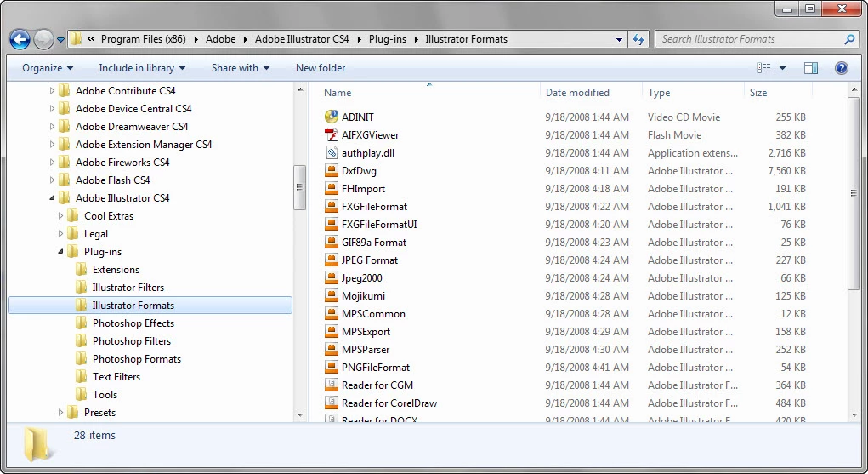This screenshot has width=868, height=474.
Task: Select the authplay.dll file icon
Action: click(331, 152)
